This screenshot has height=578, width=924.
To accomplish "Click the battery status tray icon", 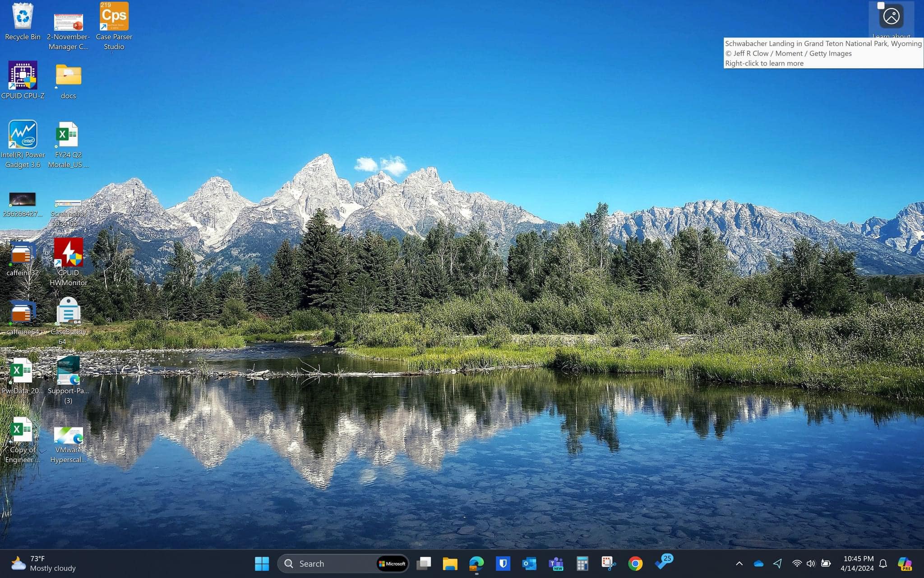I will click(x=826, y=564).
